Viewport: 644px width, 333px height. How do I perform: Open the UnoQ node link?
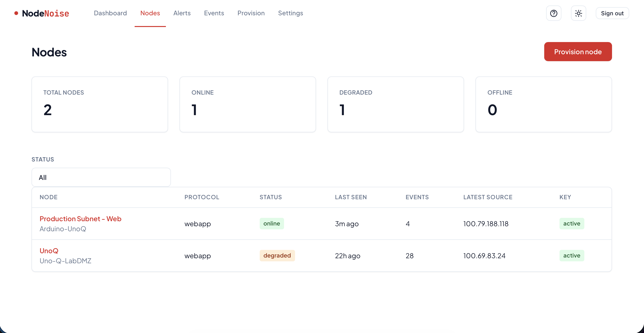[x=49, y=251]
